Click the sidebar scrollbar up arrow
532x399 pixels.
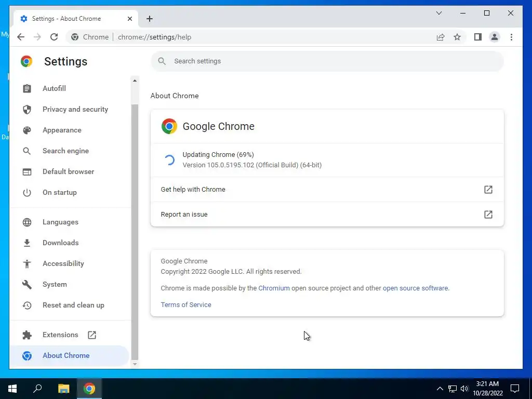pyautogui.click(x=135, y=81)
